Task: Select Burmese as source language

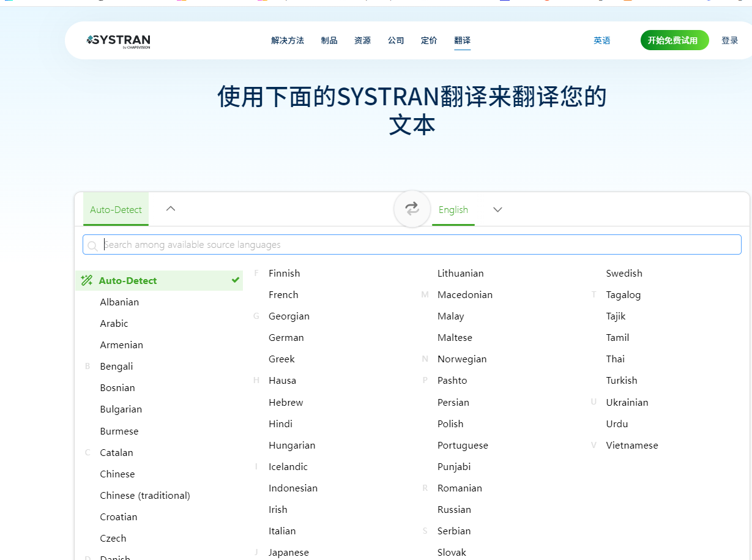Action: 119,431
